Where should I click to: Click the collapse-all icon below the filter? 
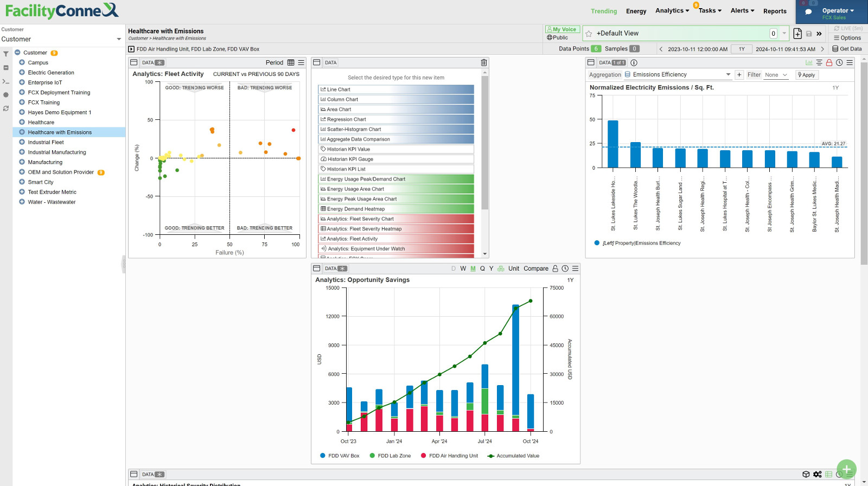pos(6,68)
